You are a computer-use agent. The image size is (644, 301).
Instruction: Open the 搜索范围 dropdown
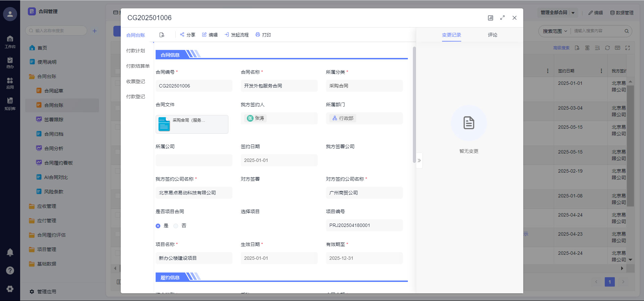555,31
